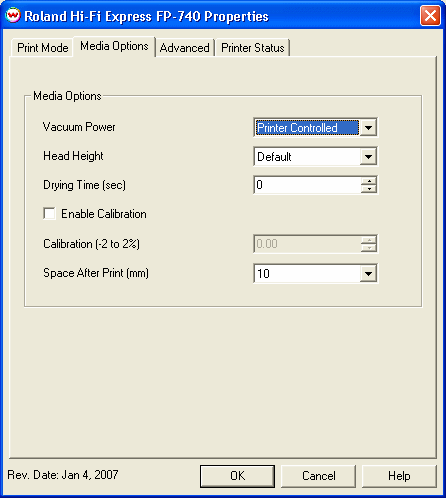Select the Media Options tab
Screen dimensions: 446x498
point(114,46)
